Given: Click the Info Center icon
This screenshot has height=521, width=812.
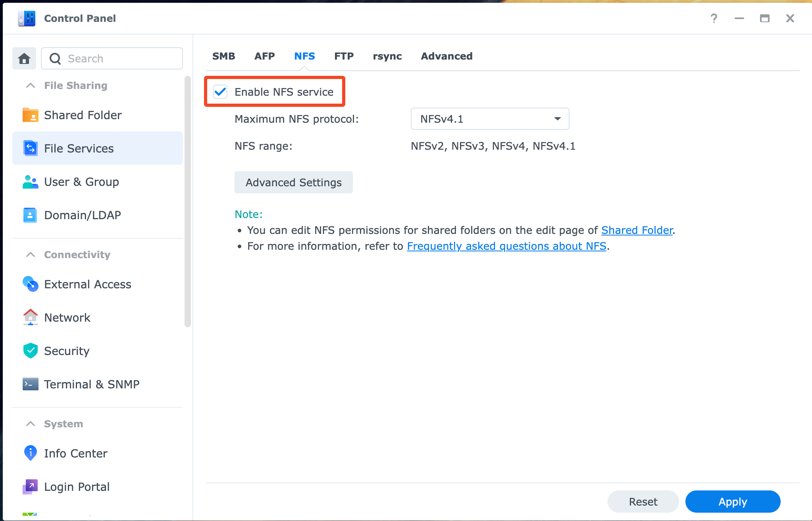Looking at the screenshot, I should pos(31,453).
